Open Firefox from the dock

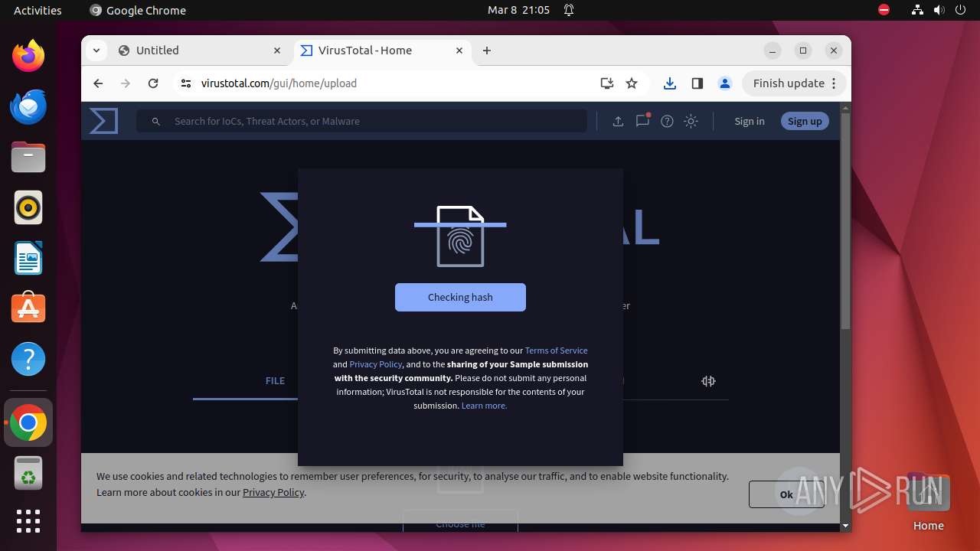pyautogui.click(x=28, y=56)
